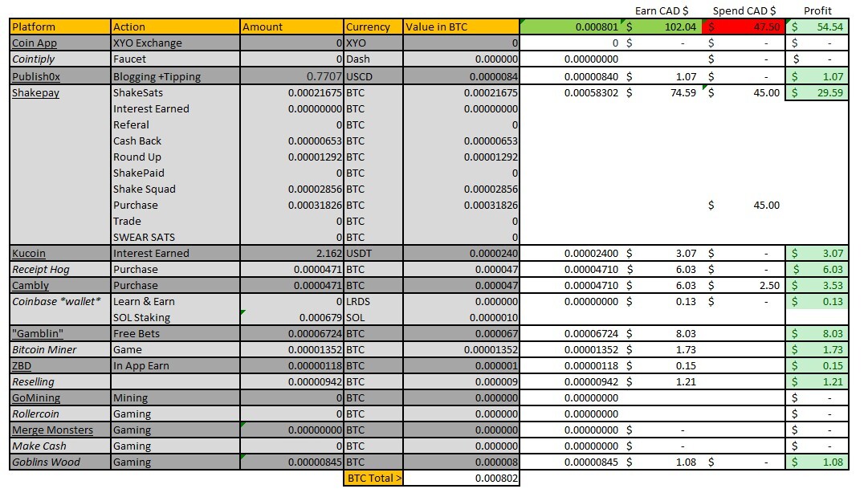Select the BTC Total > label cell
This screenshot has width=868, height=497.
click(373, 479)
